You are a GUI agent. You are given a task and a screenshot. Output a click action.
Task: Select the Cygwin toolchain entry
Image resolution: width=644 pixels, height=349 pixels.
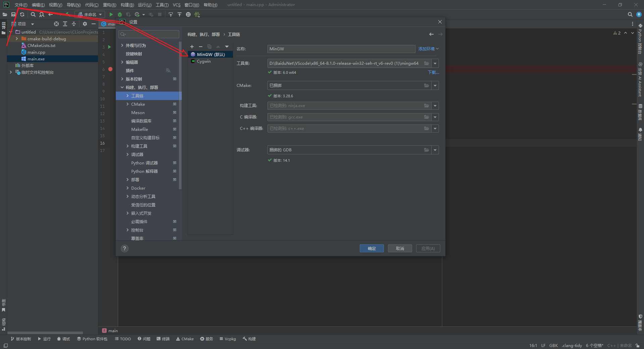pyautogui.click(x=210, y=61)
